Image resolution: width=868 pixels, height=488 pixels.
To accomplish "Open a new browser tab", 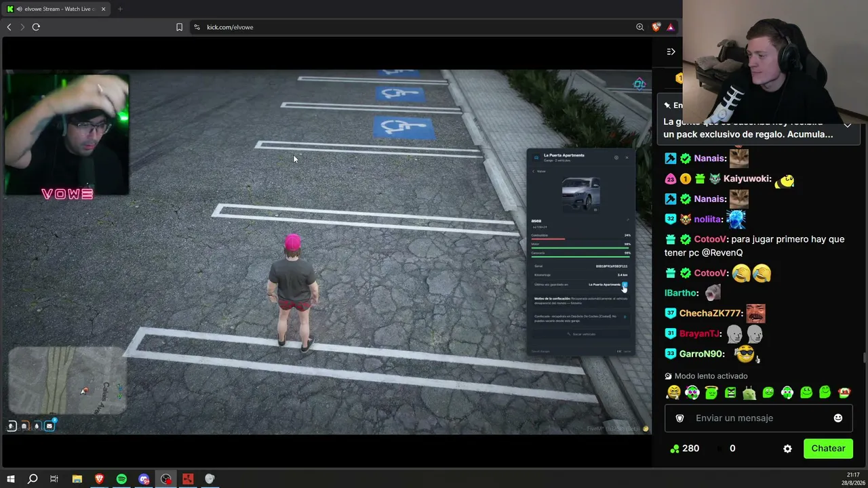I will click(x=120, y=9).
